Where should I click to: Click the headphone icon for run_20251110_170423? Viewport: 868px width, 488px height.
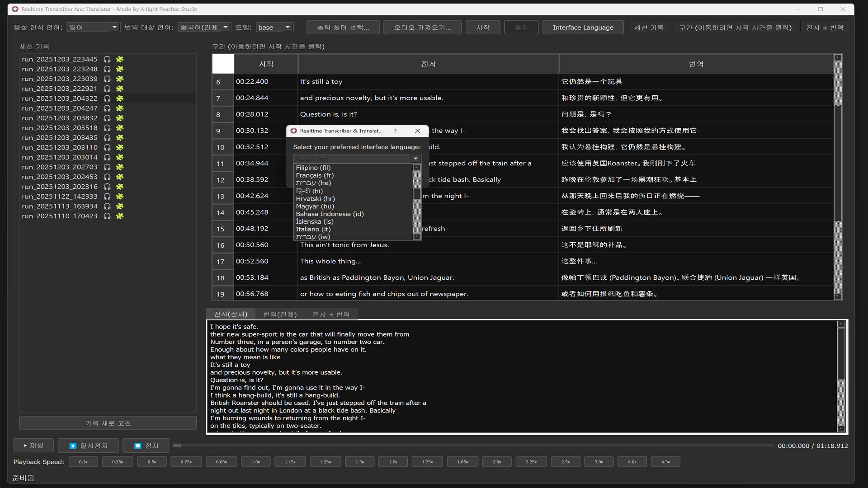pyautogui.click(x=107, y=216)
